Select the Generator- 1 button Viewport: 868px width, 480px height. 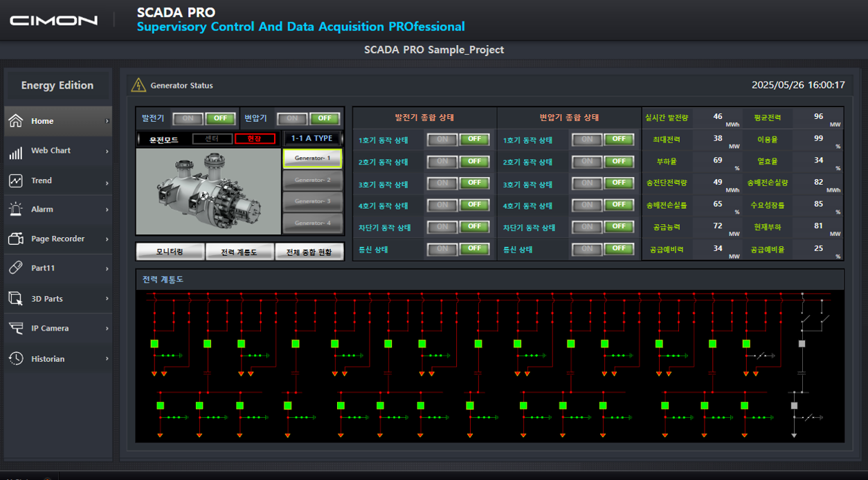313,158
